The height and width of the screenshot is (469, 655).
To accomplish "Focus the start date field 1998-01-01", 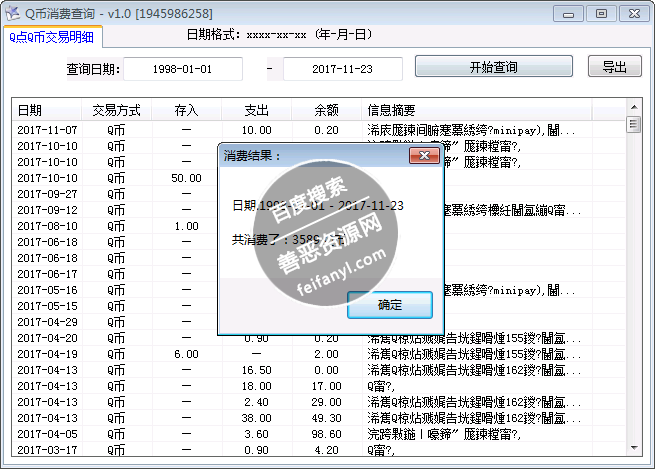I will click(x=182, y=69).
